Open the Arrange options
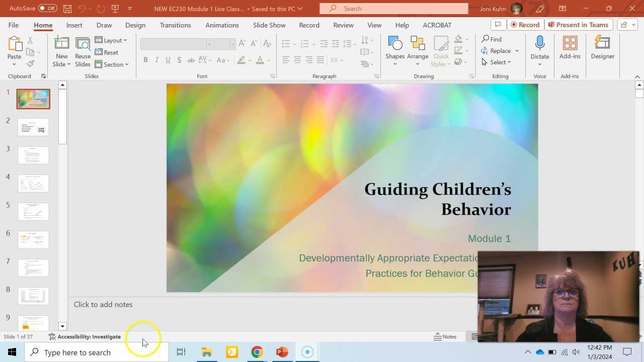Screen dimensions: 644x362 pyautogui.click(x=418, y=49)
